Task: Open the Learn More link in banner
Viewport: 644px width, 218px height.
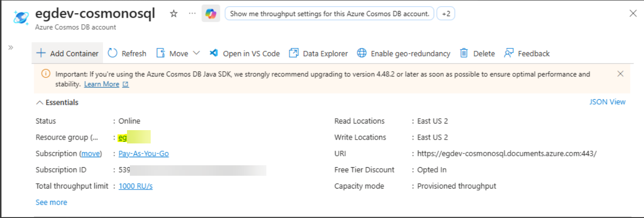Action: (x=101, y=84)
